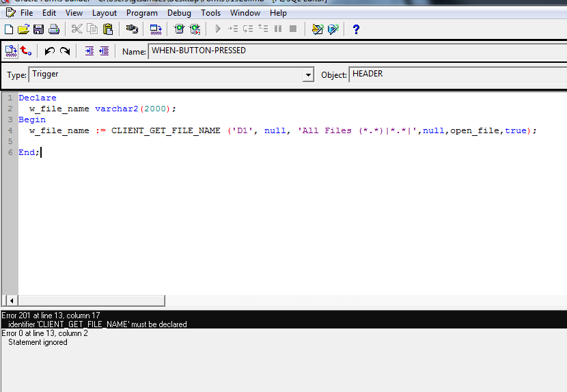This screenshot has height=392, width=567.
Task: Click 'Statement ignored' error detail
Action: pos(38,342)
